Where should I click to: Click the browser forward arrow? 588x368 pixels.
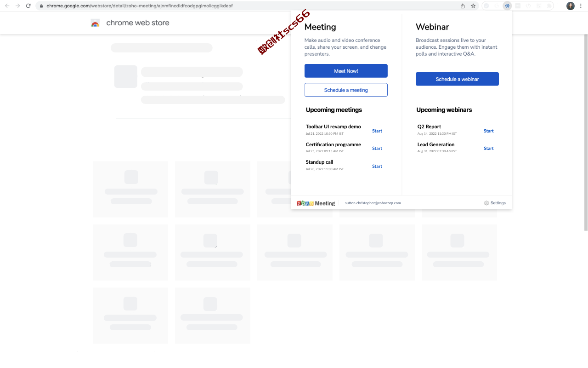(x=17, y=6)
